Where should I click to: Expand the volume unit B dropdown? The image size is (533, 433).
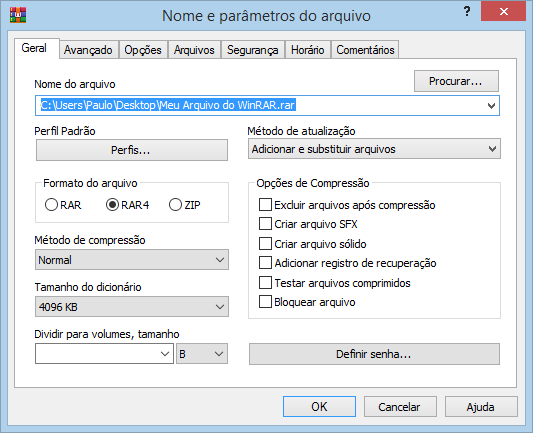tap(202, 354)
